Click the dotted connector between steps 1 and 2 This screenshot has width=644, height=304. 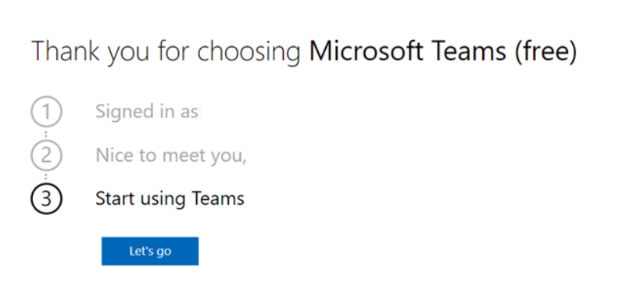point(46,134)
